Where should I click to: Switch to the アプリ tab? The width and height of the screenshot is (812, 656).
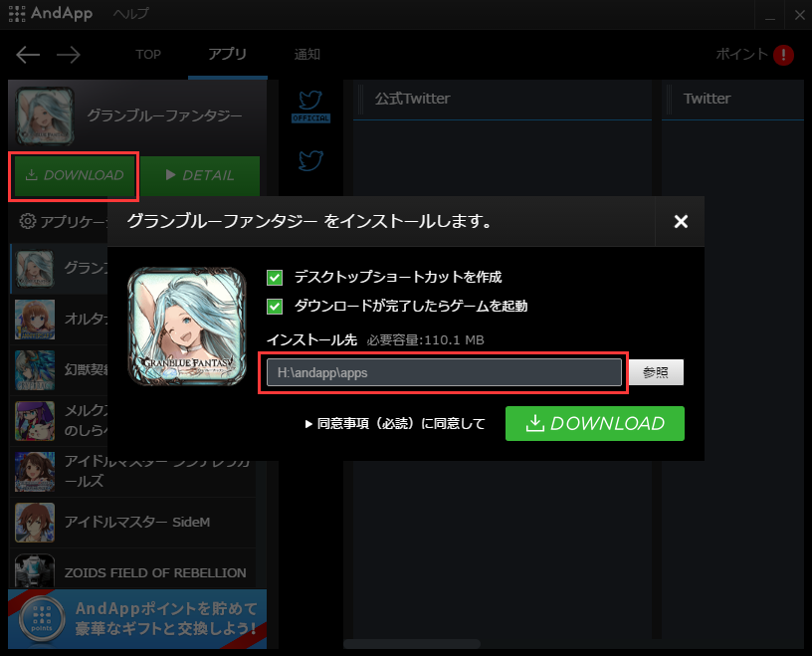click(227, 54)
